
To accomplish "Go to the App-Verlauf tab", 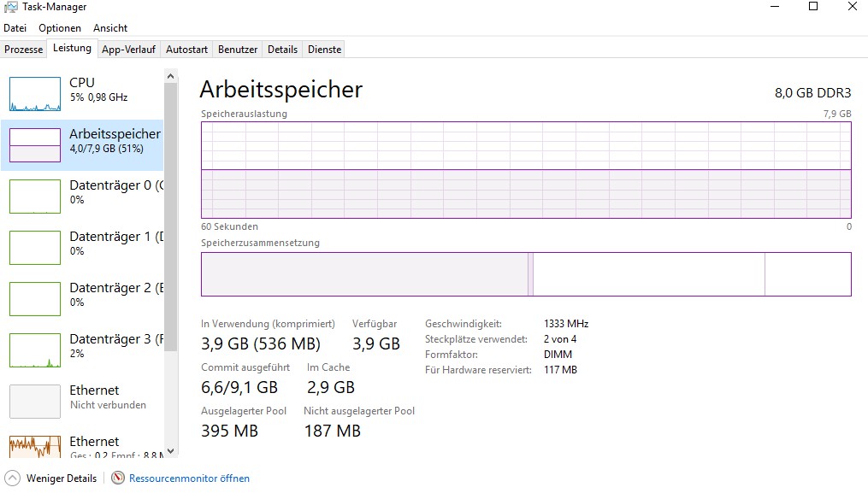I will [x=128, y=50].
